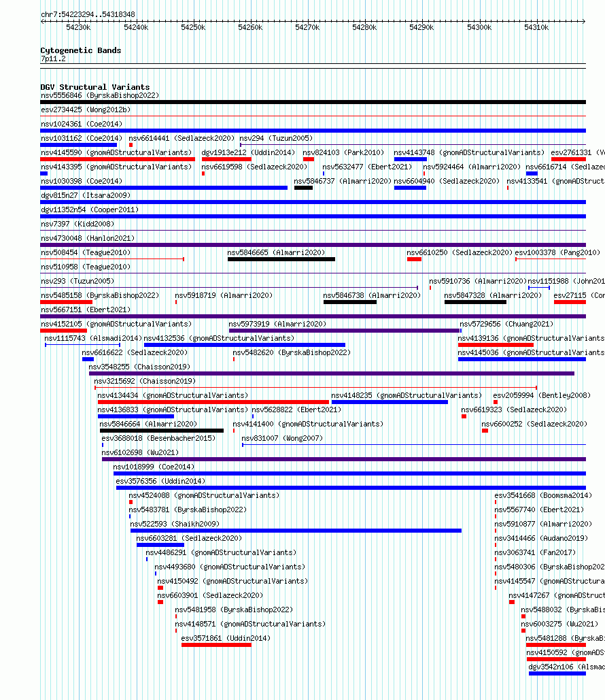The image size is (605, 700).
Task: Select the nsv6619323 (Sedlazeck2020) label
Action: pos(513,410)
